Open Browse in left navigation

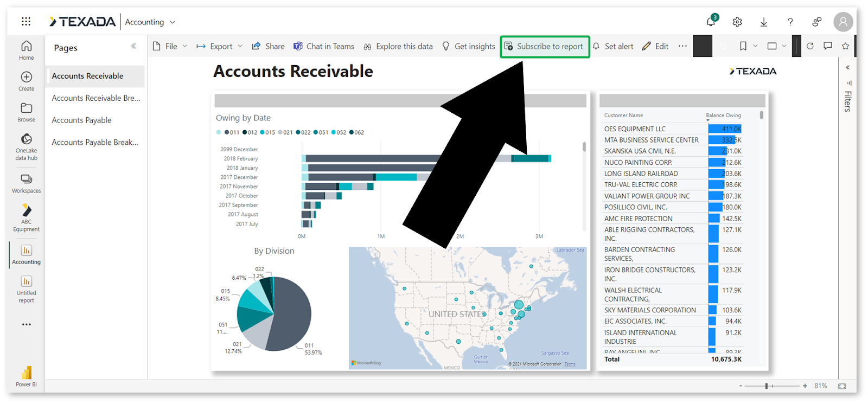[26, 112]
